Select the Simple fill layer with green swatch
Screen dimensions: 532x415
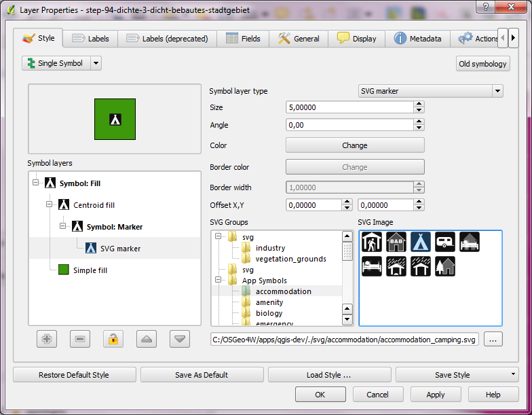tap(89, 270)
